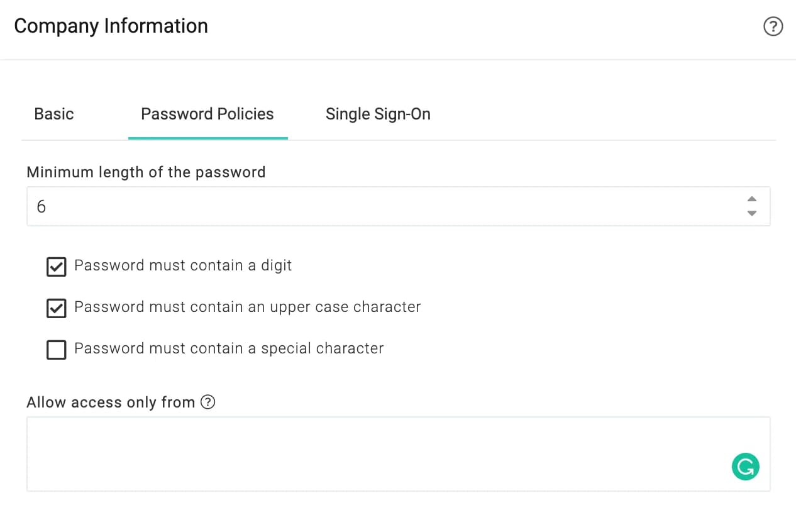Click the help icon next to Allow access only from
The height and width of the screenshot is (532, 796).
208,402
